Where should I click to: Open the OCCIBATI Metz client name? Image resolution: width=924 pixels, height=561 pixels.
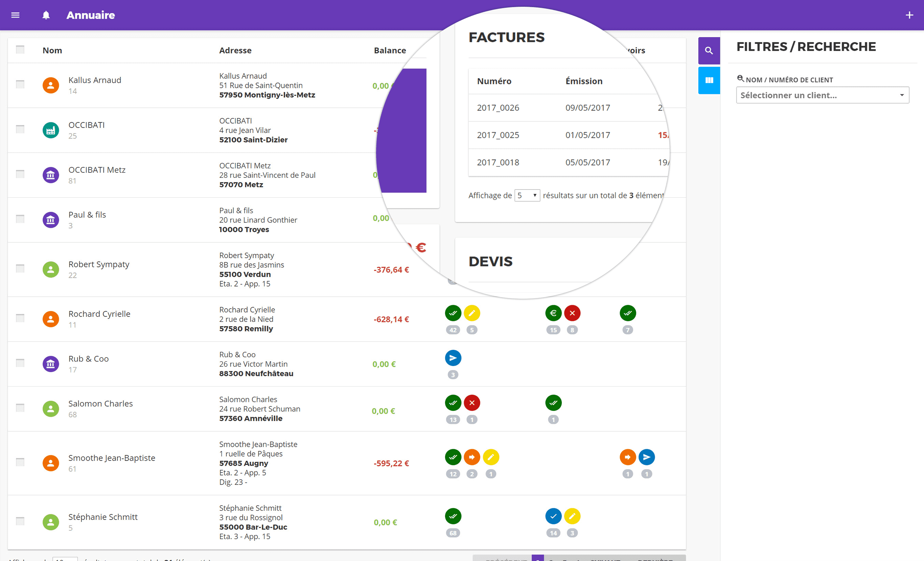(x=97, y=170)
